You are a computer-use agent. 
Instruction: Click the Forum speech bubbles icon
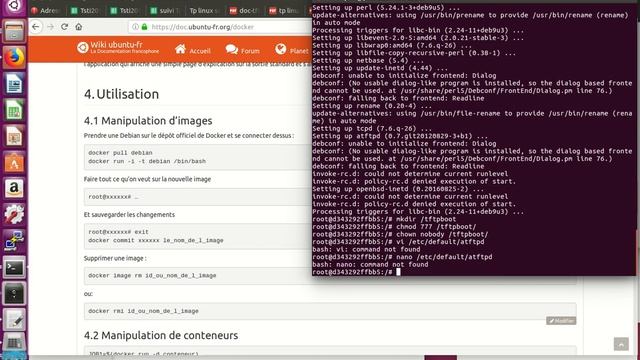coord(231,49)
